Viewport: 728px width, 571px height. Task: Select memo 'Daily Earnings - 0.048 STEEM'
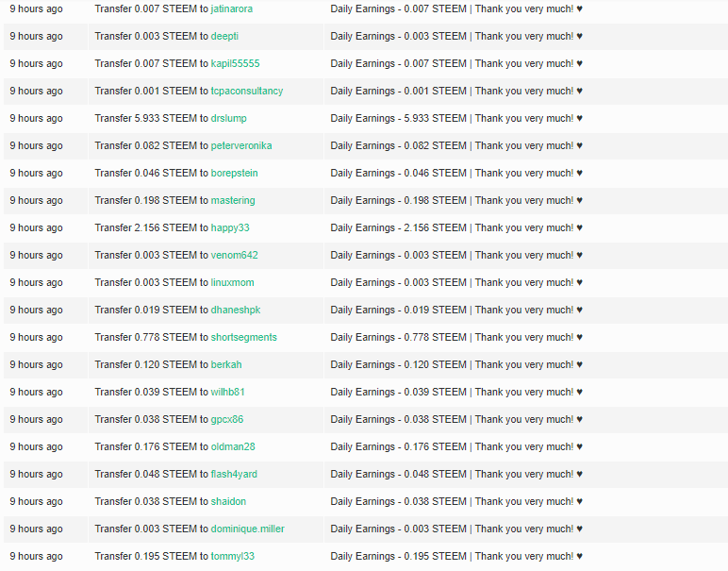click(398, 475)
